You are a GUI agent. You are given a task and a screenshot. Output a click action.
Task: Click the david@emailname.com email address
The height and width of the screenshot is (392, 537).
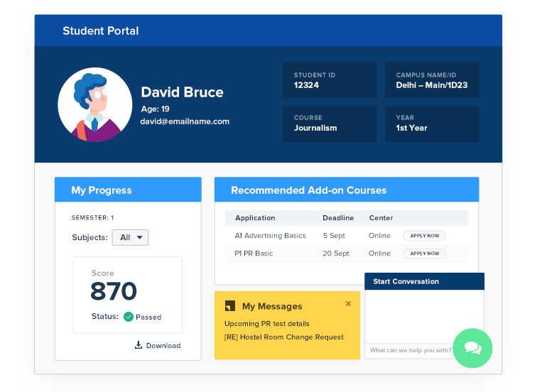(185, 121)
